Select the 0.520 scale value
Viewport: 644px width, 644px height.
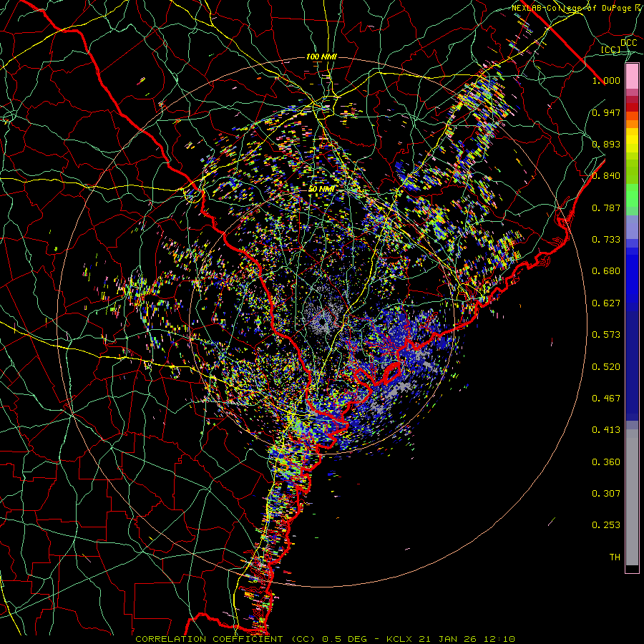606,367
